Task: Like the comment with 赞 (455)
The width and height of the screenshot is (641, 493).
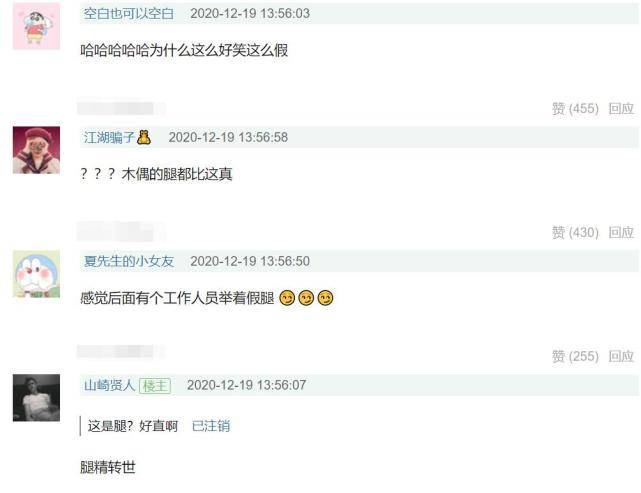Action: coord(575,109)
